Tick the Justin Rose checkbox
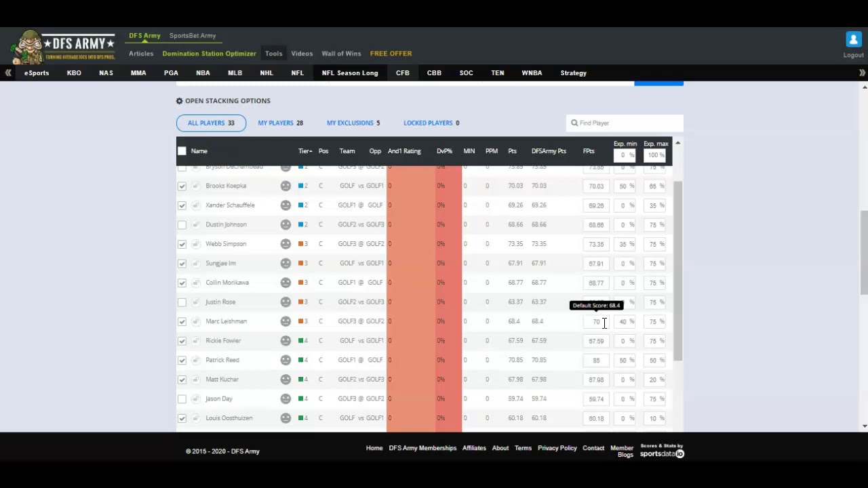The width and height of the screenshot is (868, 488). (182, 302)
